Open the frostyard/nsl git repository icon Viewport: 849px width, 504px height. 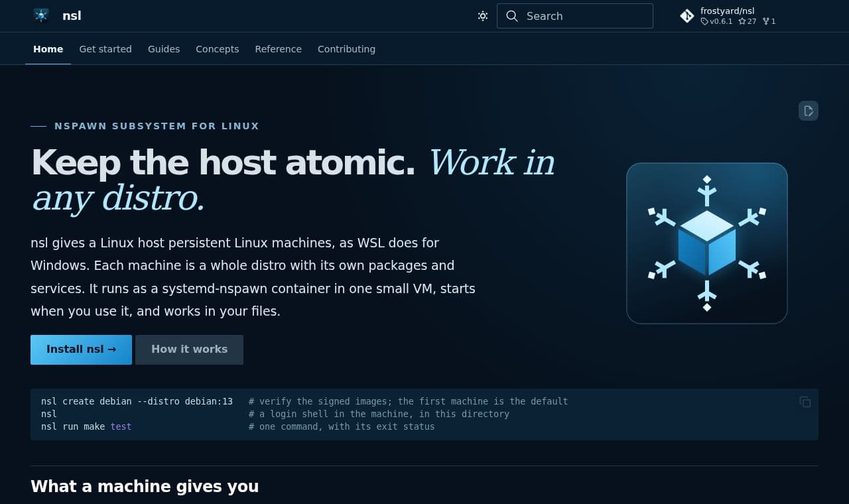point(687,16)
